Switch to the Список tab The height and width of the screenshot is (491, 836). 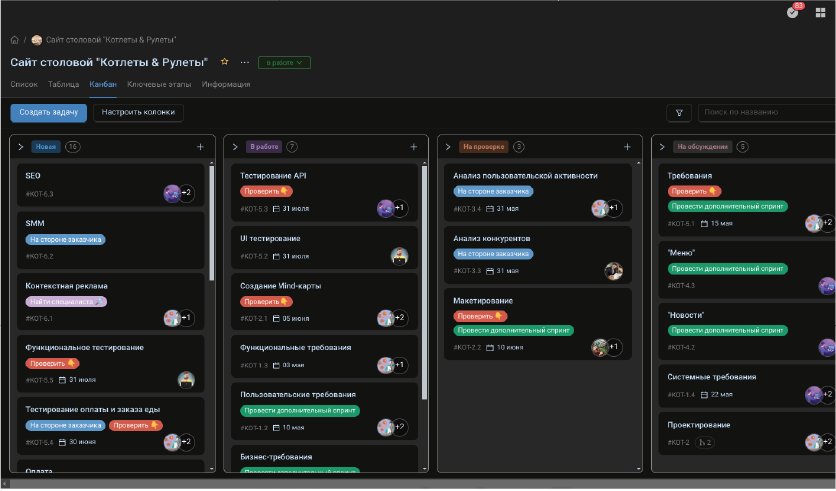click(24, 84)
